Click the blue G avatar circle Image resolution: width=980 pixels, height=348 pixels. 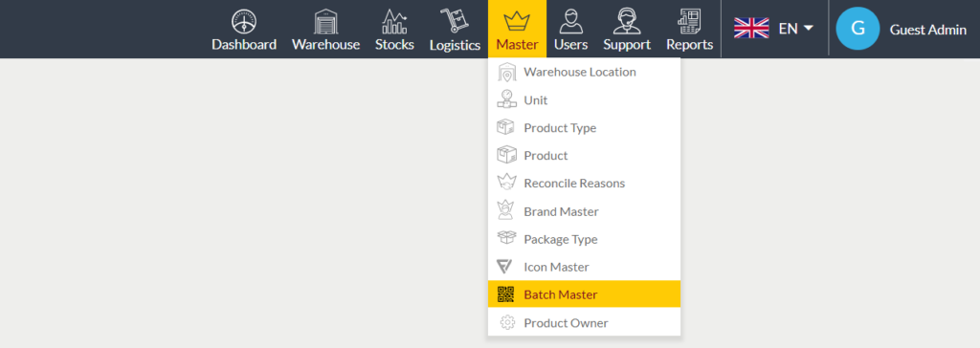click(857, 28)
